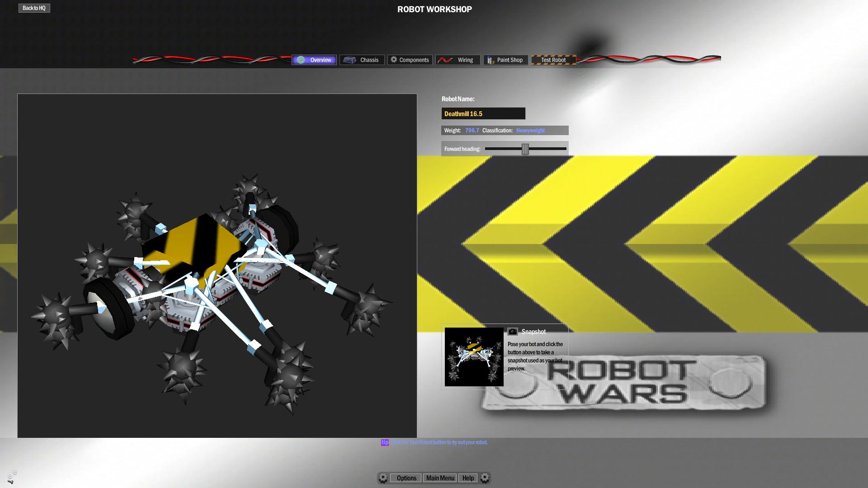The image size is (868, 488).
Task: Click the bot snapshot preview thumbnail
Action: coord(474,357)
